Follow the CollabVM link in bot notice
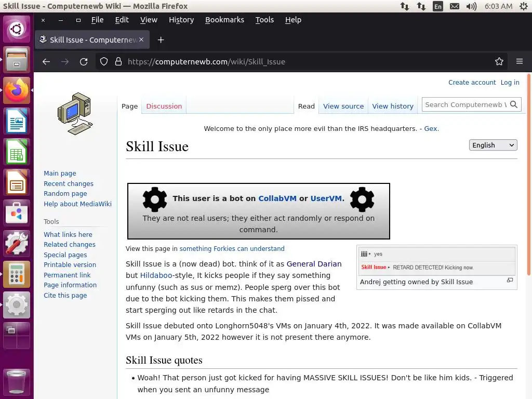The height and width of the screenshot is (399, 532). pyautogui.click(x=277, y=198)
